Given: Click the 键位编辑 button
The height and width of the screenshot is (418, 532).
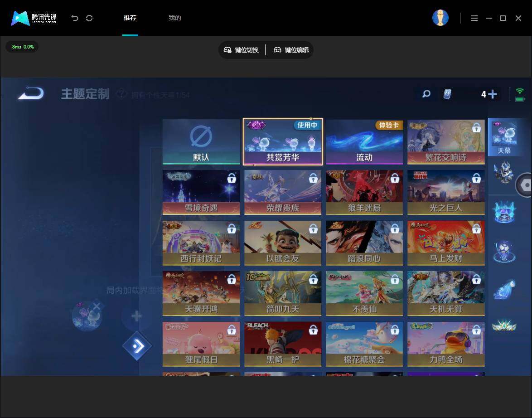Looking at the screenshot, I should point(291,50).
